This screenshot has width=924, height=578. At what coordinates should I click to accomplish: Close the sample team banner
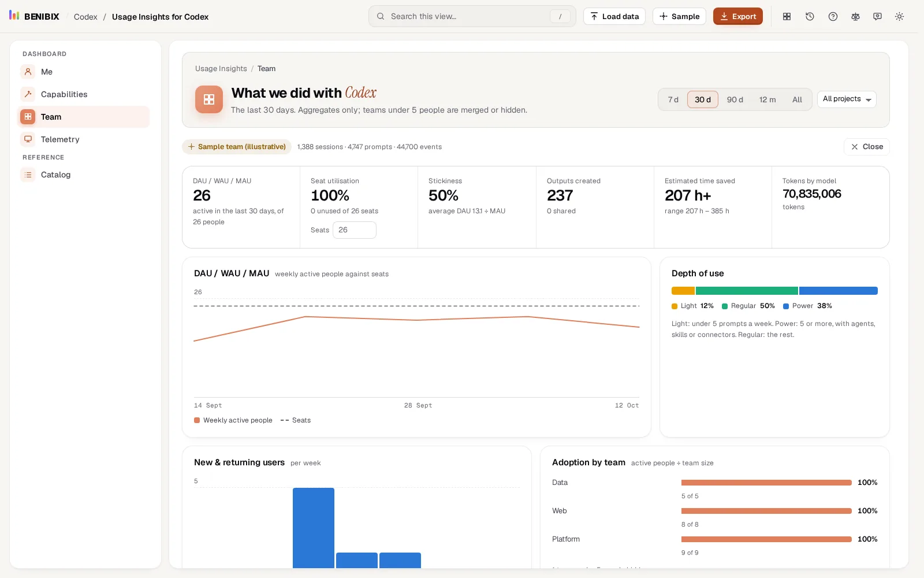pyautogui.click(x=867, y=147)
